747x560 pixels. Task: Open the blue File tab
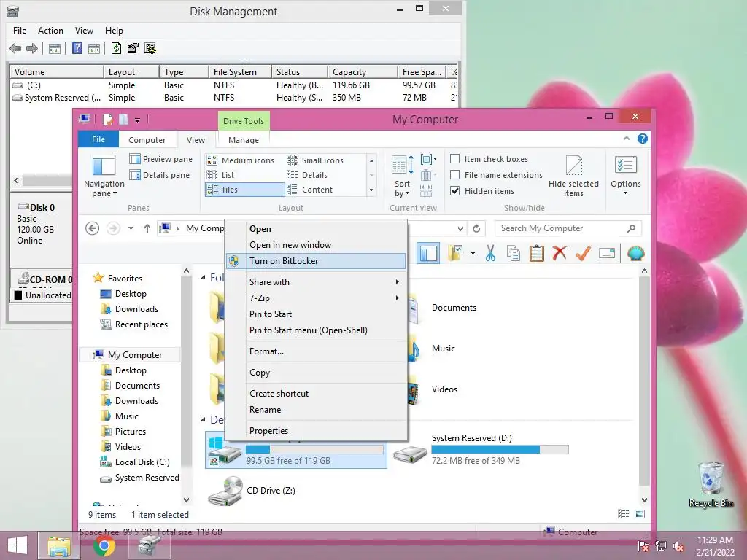click(x=98, y=139)
